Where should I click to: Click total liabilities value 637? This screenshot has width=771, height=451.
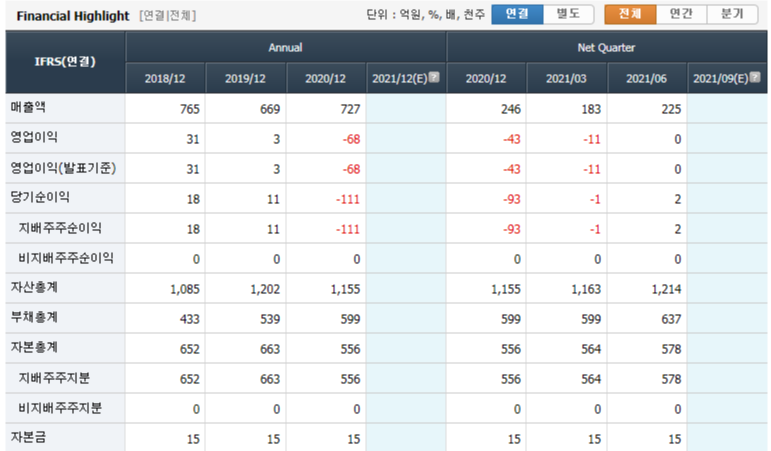point(671,319)
